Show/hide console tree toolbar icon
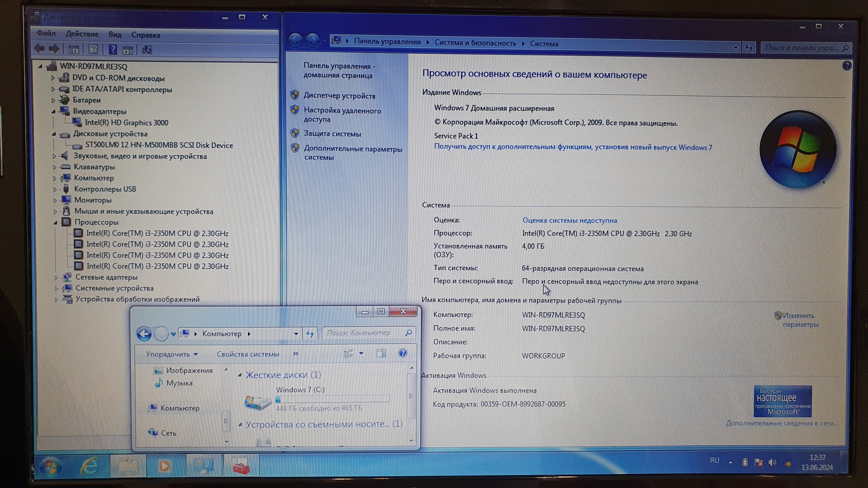The height and width of the screenshot is (488, 868). click(x=74, y=50)
